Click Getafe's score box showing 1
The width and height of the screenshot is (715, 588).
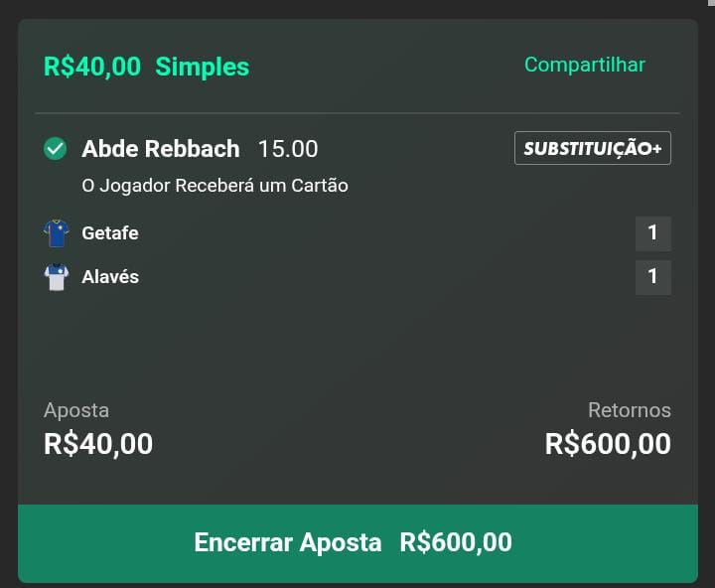[652, 233]
